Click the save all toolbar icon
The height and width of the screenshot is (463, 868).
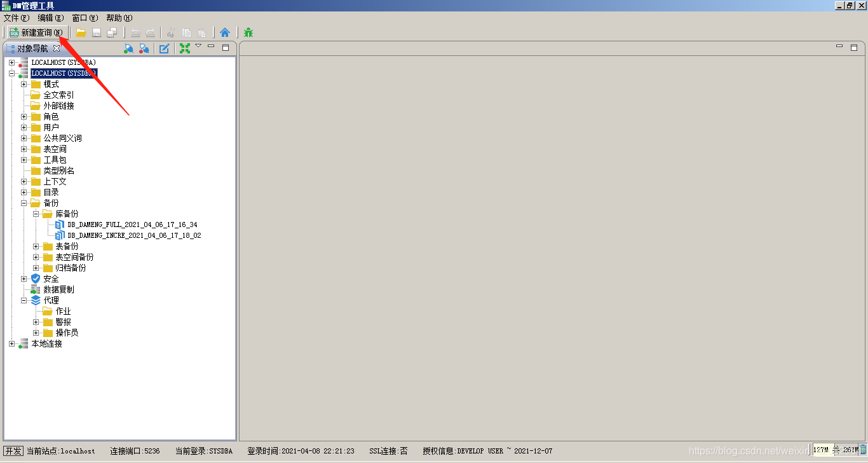coord(112,32)
